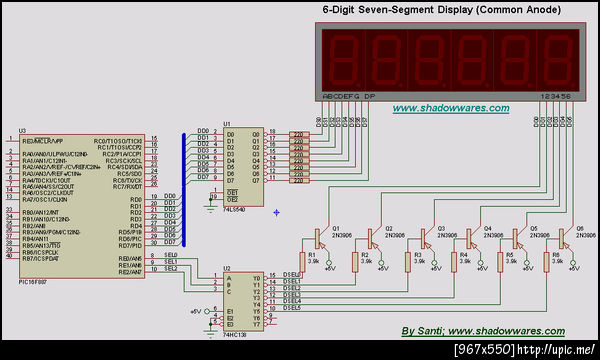Screen dimensions: 600x360
Task: Click the first digit of the seven-segment display
Action: (x=343, y=60)
